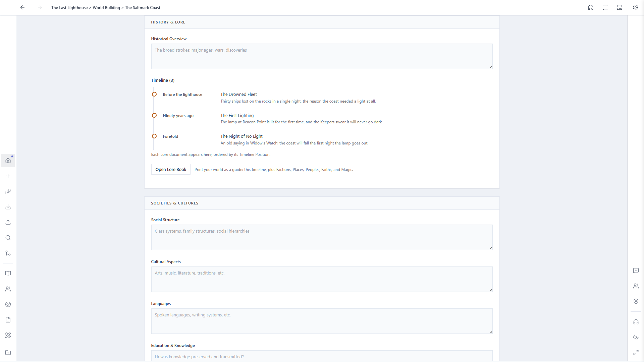Focus the Education & Knowledge text area
The image size is (644, 362).
click(x=322, y=356)
